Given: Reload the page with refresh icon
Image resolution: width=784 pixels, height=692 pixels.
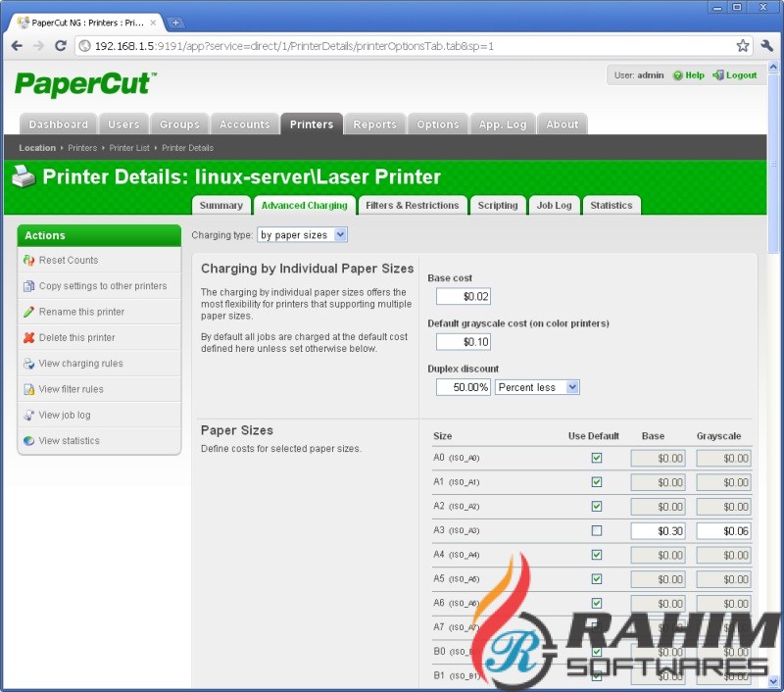Looking at the screenshot, I should click(x=61, y=46).
